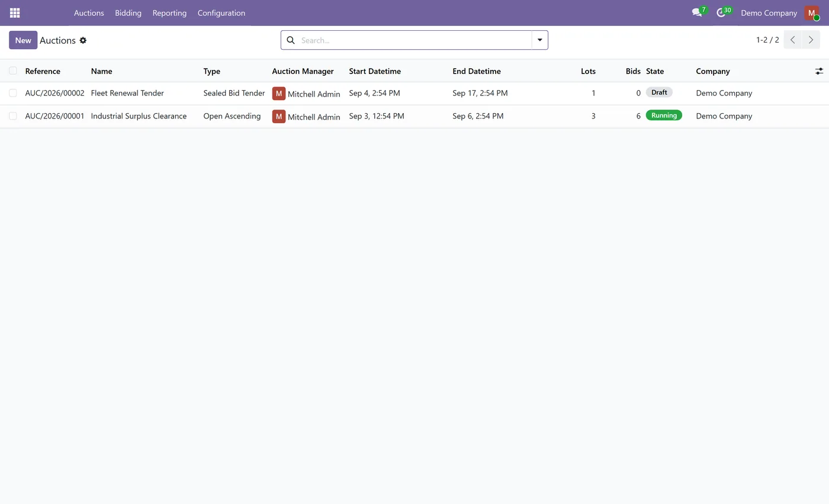Open the apps grid home menu
The image size is (829, 504).
click(15, 12)
